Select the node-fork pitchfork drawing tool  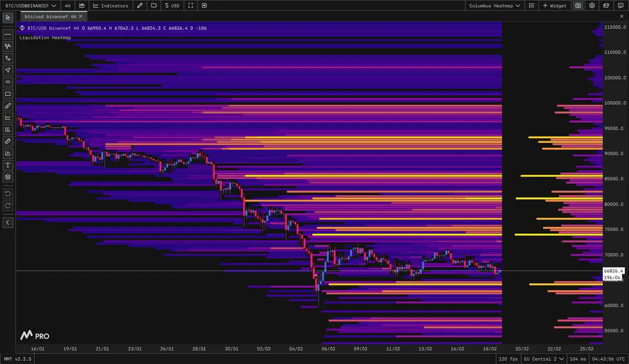point(8,46)
